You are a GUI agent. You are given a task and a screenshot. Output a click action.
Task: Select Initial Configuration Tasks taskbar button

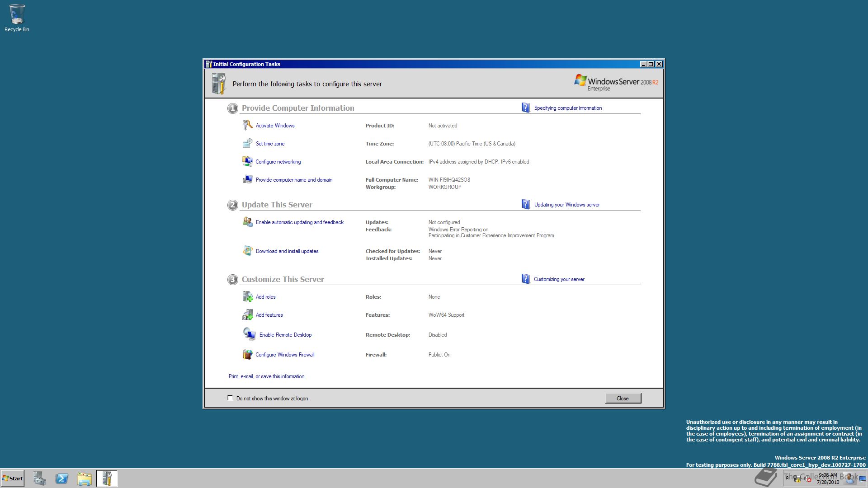(x=107, y=479)
